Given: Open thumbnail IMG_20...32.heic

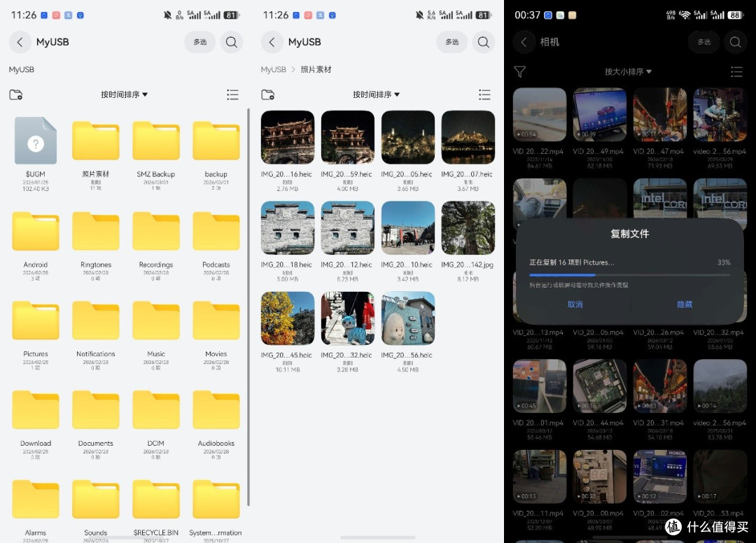Looking at the screenshot, I should pos(348,318).
